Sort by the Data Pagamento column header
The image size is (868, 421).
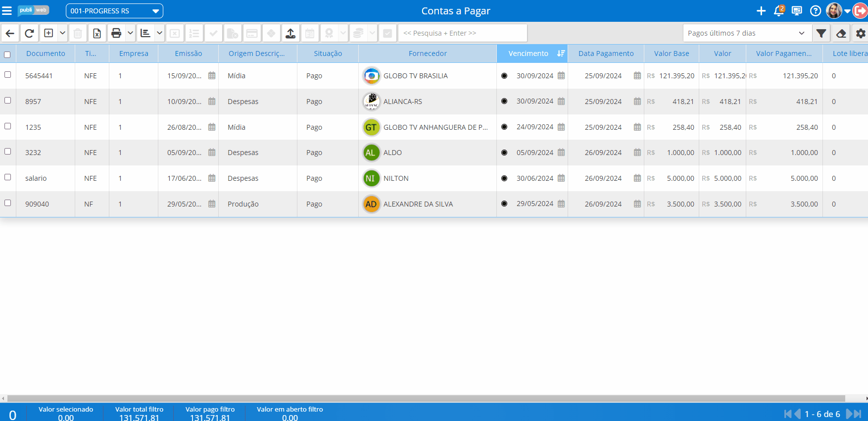click(x=606, y=53)
